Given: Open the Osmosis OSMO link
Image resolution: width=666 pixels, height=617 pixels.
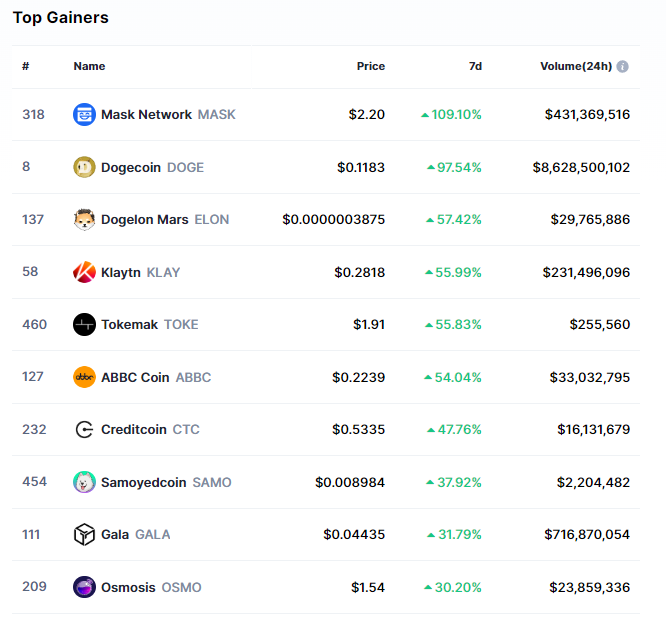Looking at the screenshot, I should (151, 587).
